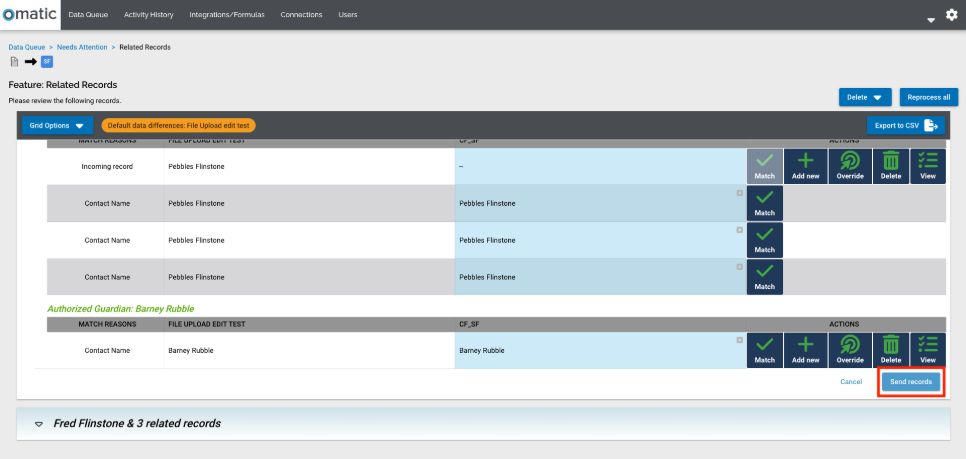Screen dimensions: 966x459
Task: Click Add new in the Pebbles incoming record row
Action: click(806, 166)
